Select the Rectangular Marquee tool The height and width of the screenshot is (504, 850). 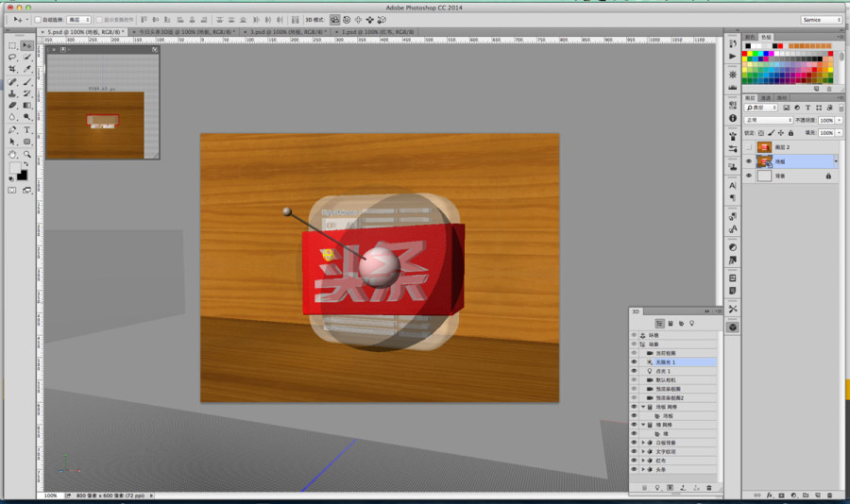(x=12, y=45)
